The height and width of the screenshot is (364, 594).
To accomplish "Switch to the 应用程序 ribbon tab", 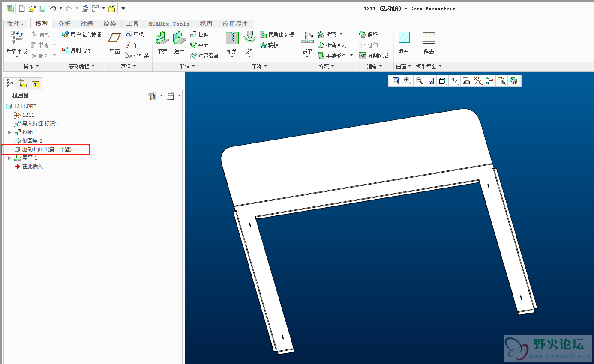I will point(235,24).
